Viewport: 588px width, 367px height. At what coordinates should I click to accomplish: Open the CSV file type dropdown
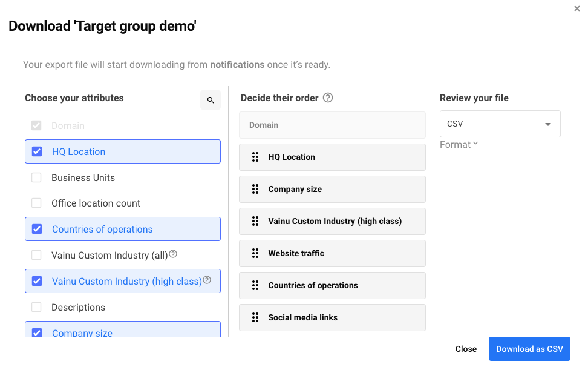(500, 124)
